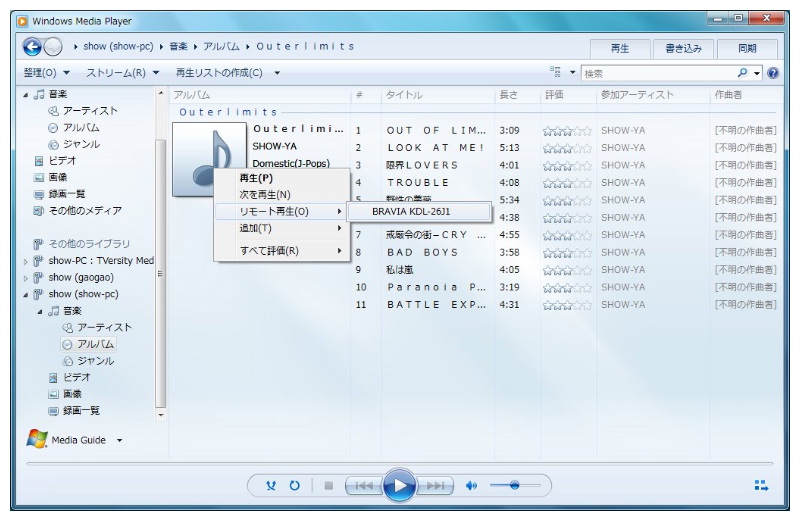Choose 次を再生(N) in context menu
The height and width of the screenshot is (521, 800).
[265, 195]
